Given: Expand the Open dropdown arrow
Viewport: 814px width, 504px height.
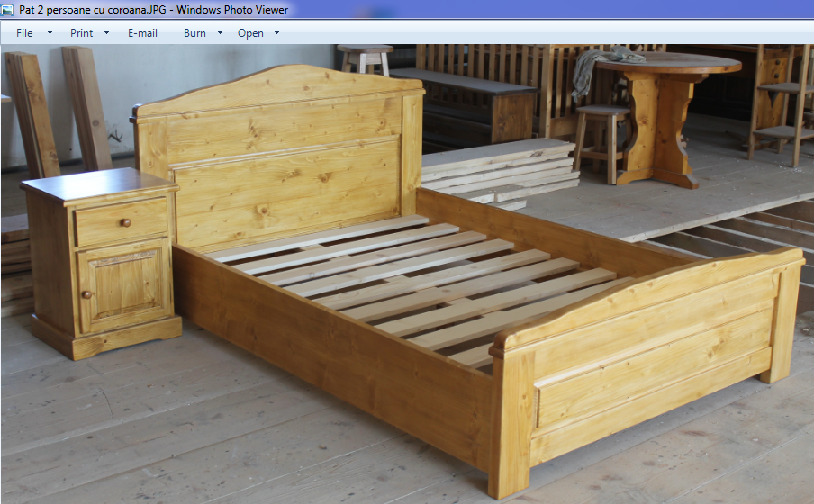Looking at the screenshot, I should point(276,32).
